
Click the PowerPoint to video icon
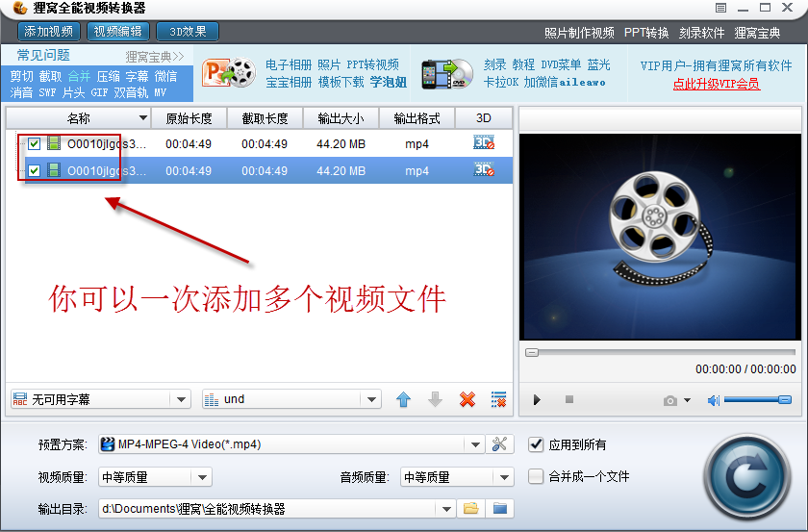(x=229, y=73)
